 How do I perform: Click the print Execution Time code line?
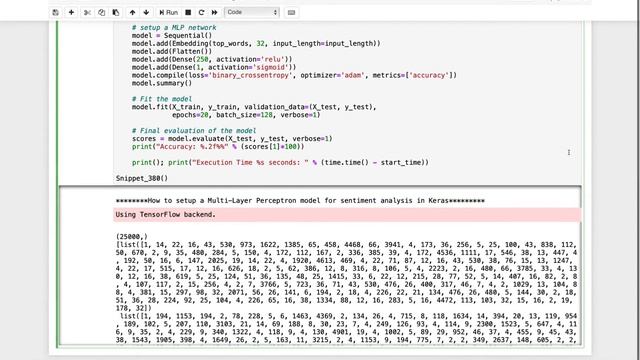pos(280,162)
